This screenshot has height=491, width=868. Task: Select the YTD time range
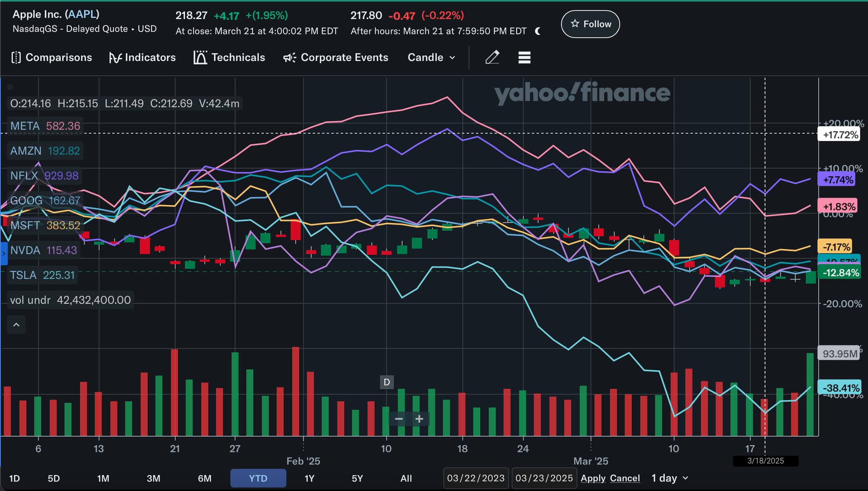point(258,478)
